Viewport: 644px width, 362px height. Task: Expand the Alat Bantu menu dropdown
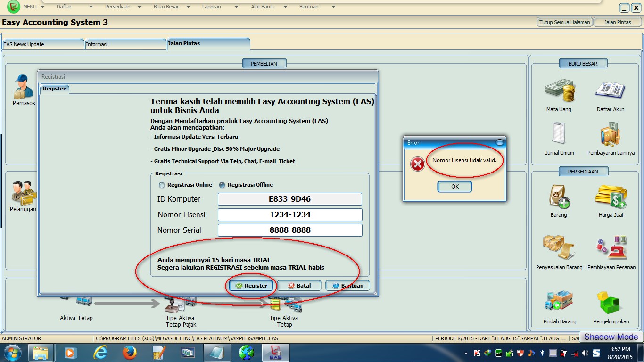pyautogui.click(x=285, y=7)
